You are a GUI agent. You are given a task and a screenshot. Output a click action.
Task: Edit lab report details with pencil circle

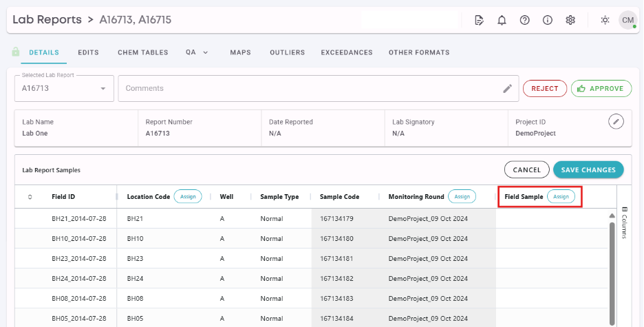[617, 121]
